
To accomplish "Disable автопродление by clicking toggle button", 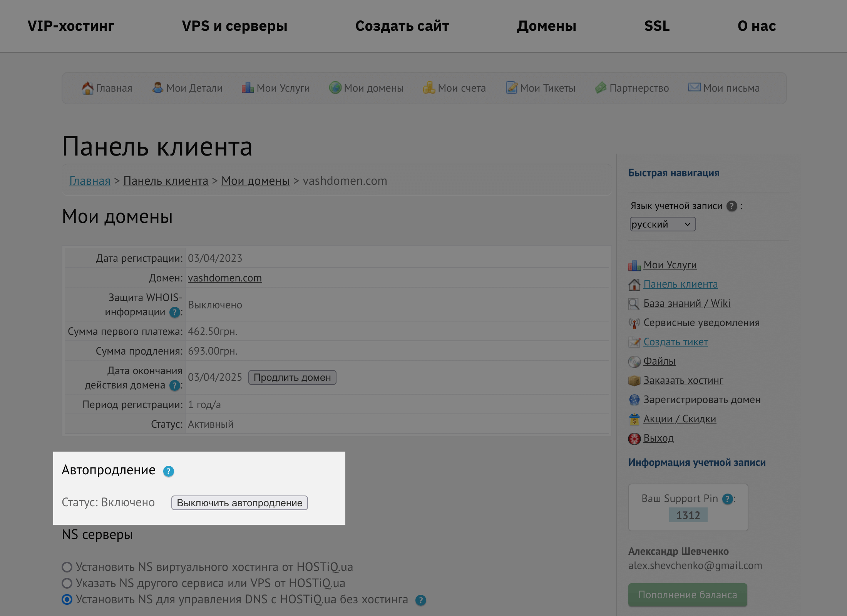I will (x=239, y=502).
